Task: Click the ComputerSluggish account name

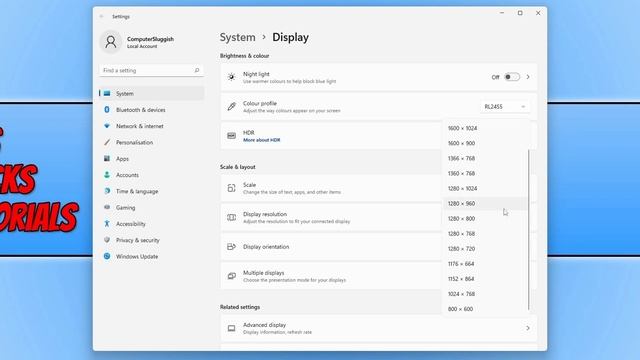Action: (x=150, y=39)
